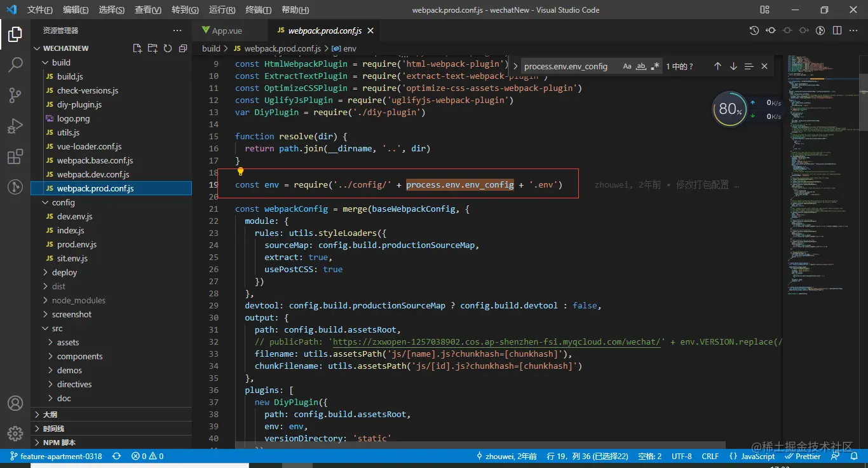Open the COS publicPath URL link in comment
Image resolution: width=868 pixels, height=468 pixels.
pos(498,341)
